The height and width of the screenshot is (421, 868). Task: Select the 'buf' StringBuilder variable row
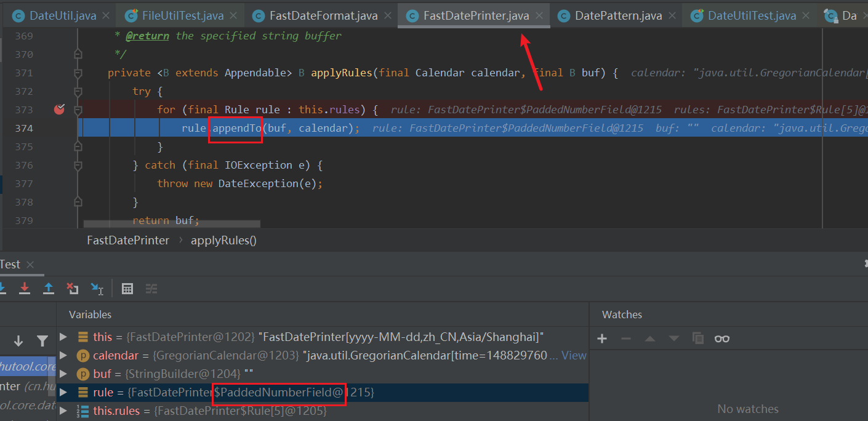[x=322, y=374]
